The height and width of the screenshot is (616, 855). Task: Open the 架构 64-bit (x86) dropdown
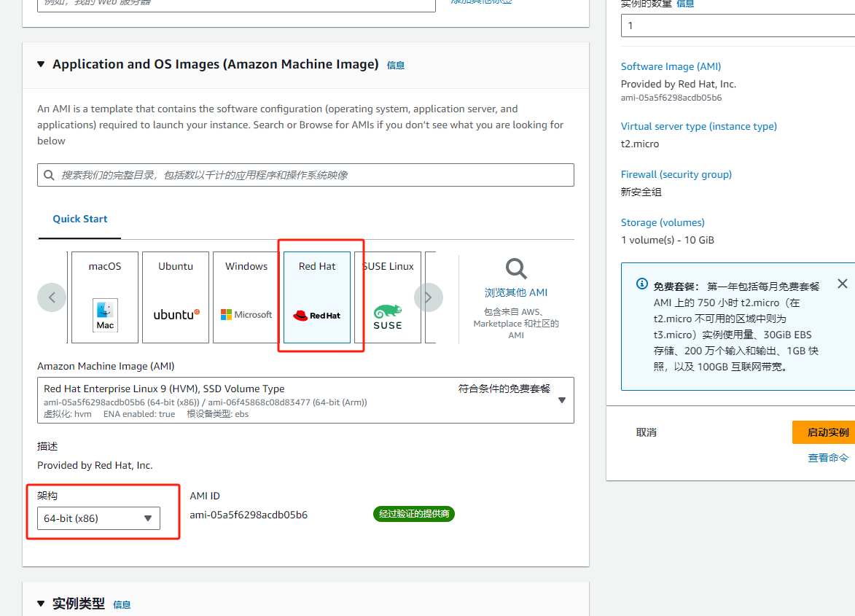[x=98, y=518]
